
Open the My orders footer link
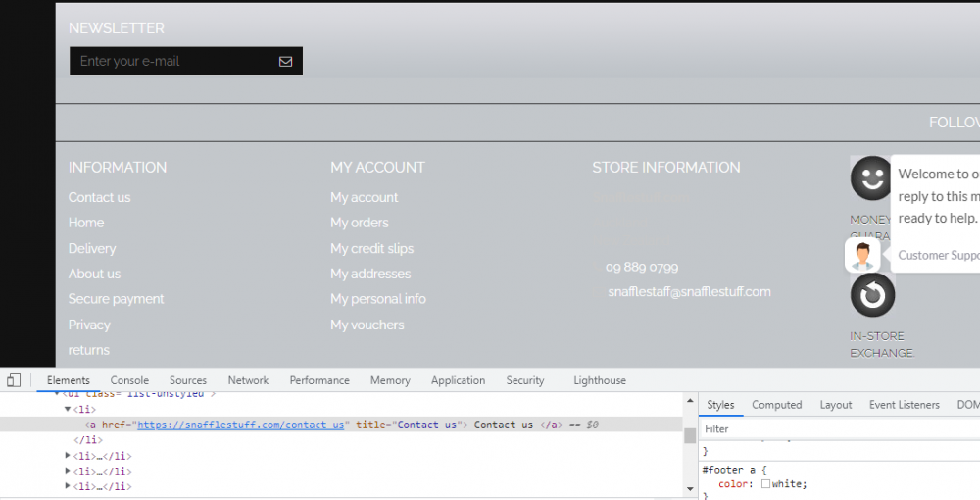click(x=359, y=223)
